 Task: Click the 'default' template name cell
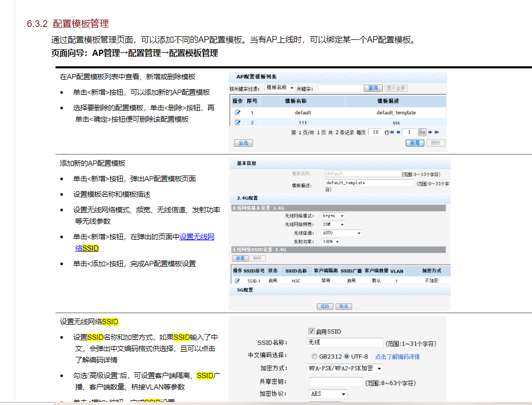303,112
